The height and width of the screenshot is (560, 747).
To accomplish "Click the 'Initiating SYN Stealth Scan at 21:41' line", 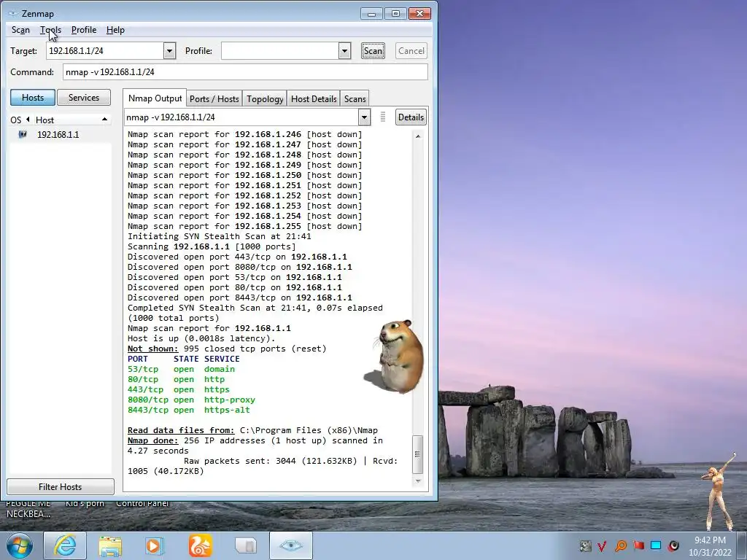I will click(219, 237).
